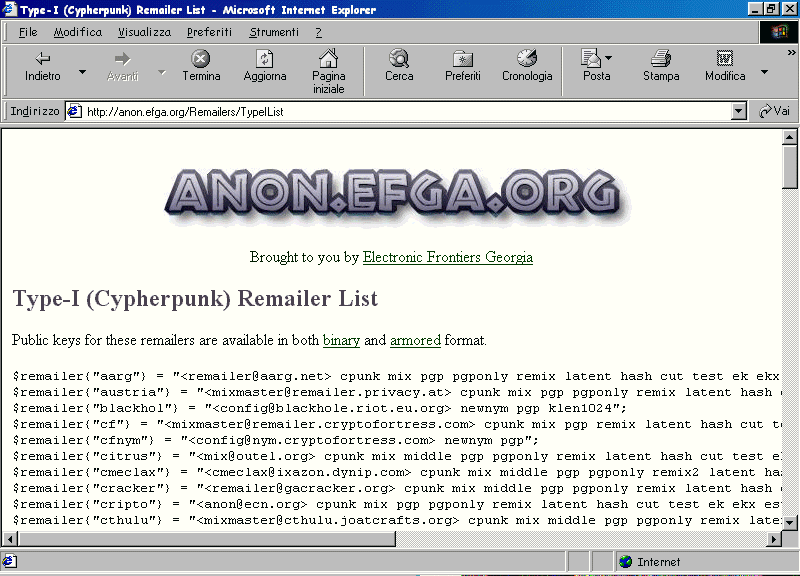Stop loading with the Termina button
The width and height of the screenshot is (800, 576).
pyautogui.click(x=201, y=66)
